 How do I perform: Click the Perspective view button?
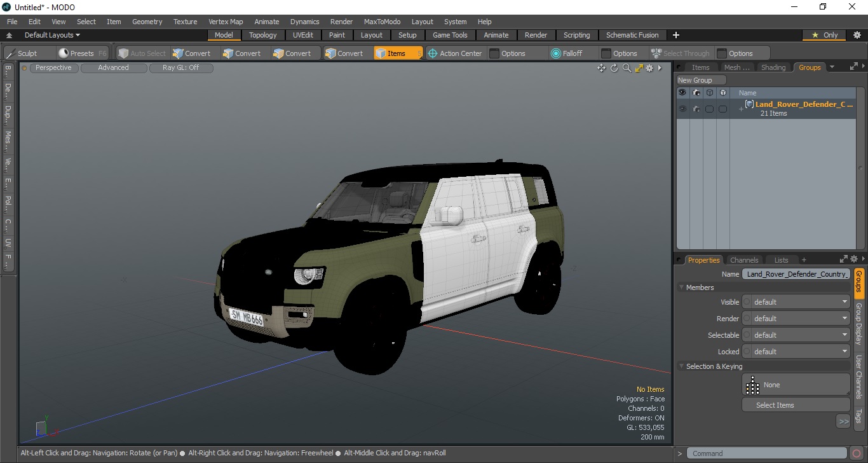(53, 68)
